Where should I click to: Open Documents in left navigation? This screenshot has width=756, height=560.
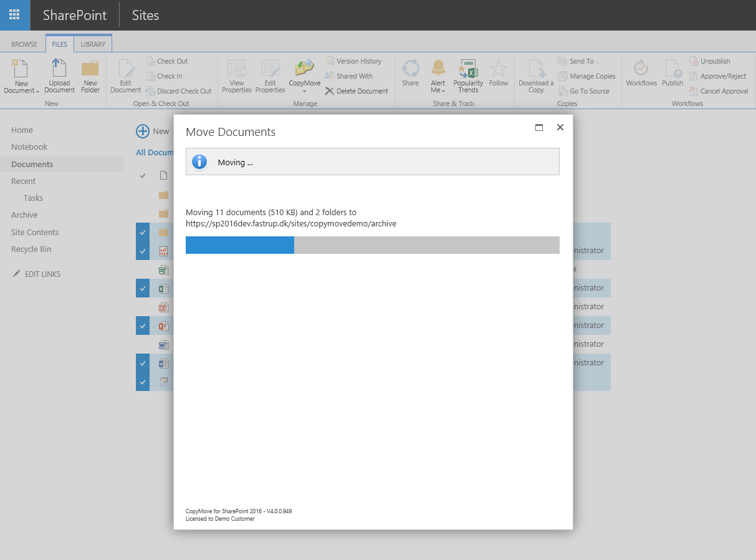pos(32,164)
